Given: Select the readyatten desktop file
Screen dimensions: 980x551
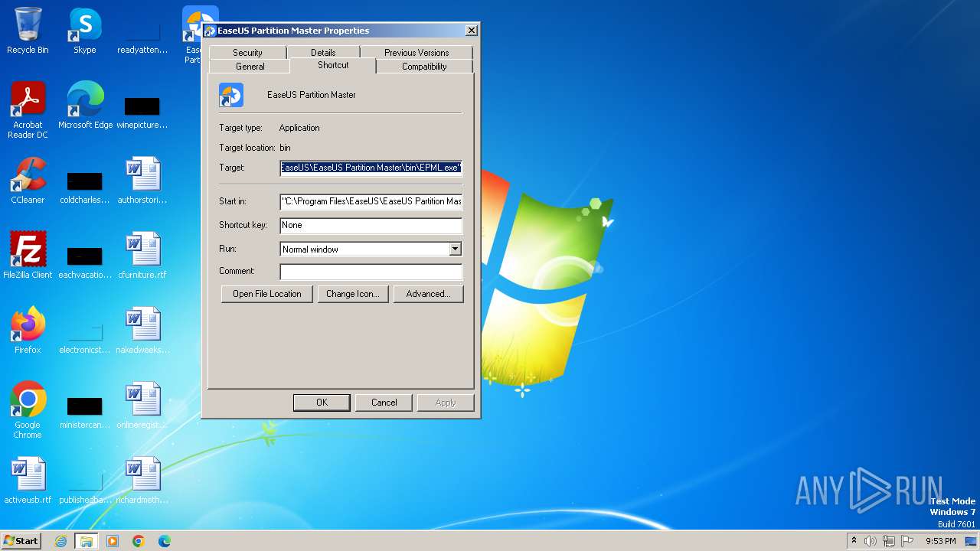Looking at the screenshot, I should pyautogui.click(x=142, y=37).
